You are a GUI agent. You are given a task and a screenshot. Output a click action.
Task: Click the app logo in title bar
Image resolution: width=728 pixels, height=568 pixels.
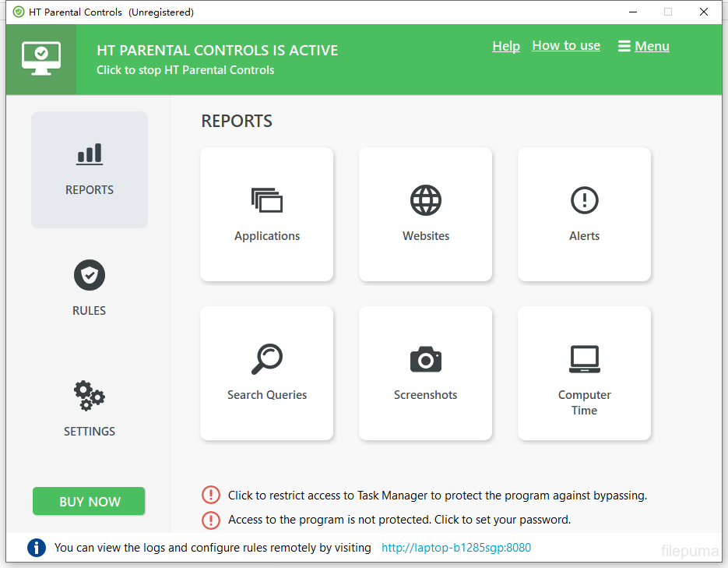click(19, 12)
